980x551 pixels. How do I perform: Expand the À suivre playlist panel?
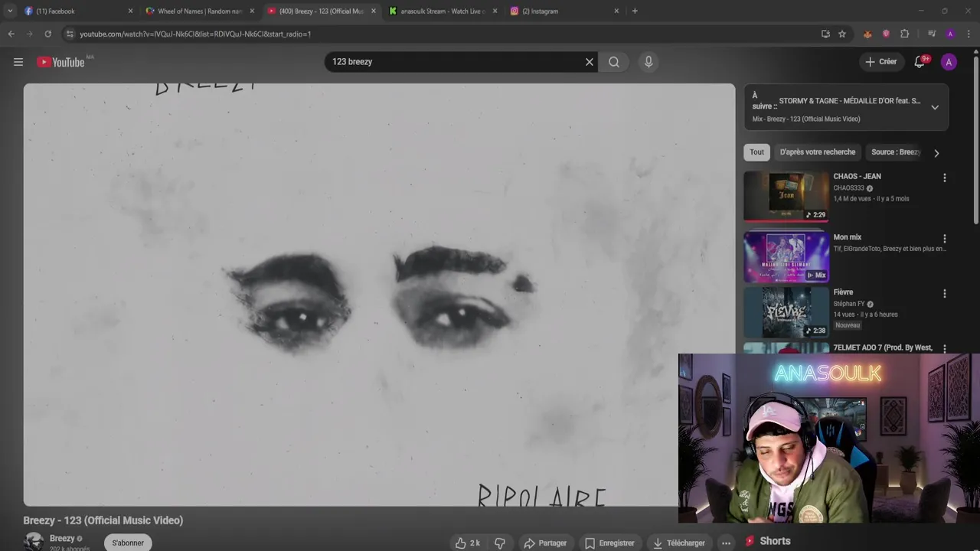pyautogui.click(x=935, y=107)
